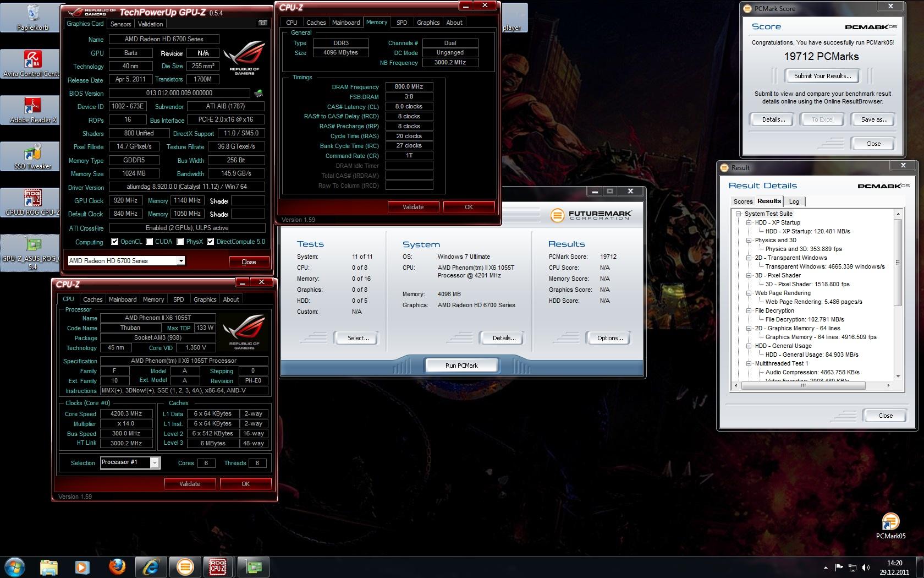This screenshot has width=924, height=578.
Task: Click the BIOS save chip icon
Action: [258, 93]
